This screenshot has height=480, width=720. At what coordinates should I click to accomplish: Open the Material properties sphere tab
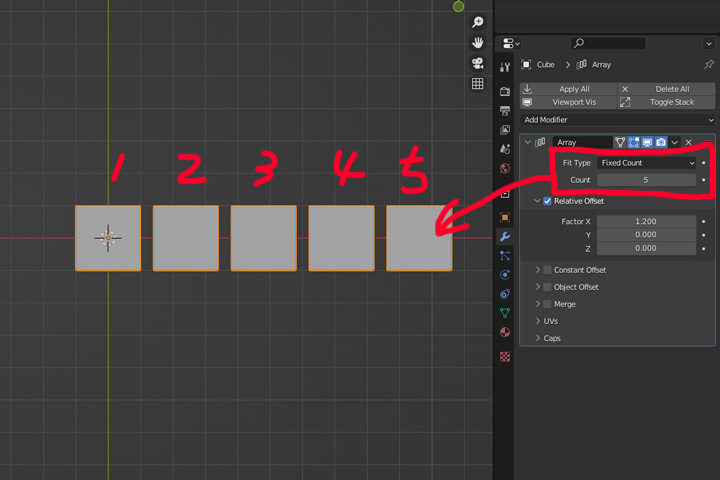[x=505, y=332]
